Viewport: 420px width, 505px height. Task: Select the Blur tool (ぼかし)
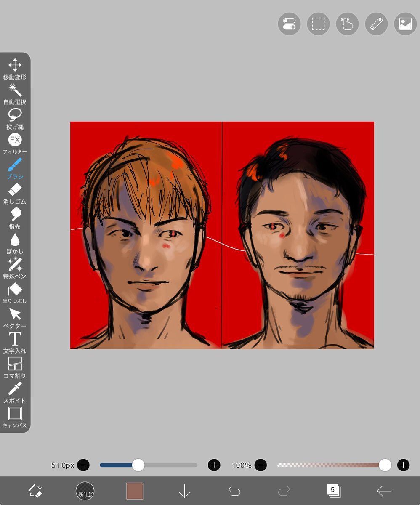tap(15, 243)
